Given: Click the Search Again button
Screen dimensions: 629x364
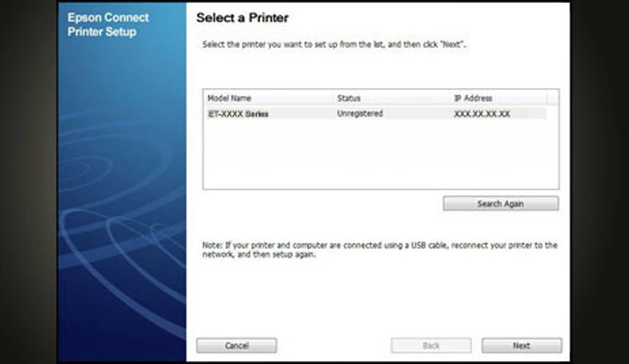Looking at the screenshot, I should [x=500, y=203].
